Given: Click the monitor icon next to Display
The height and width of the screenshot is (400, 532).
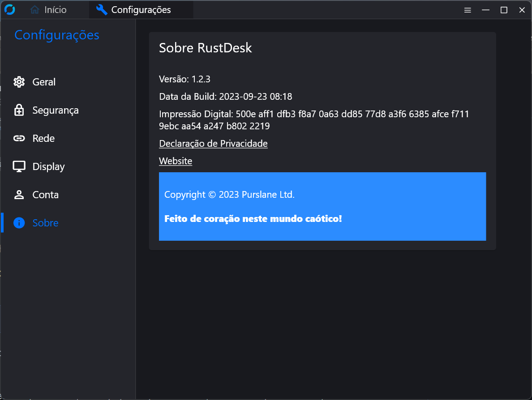Looking at the screenshot, I should 19,166.
